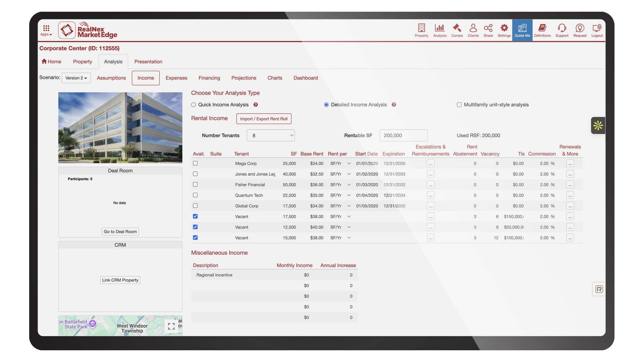Select Quick Income Analysis radio button
The width and height of the screenshot is (644, 362).
194,105
